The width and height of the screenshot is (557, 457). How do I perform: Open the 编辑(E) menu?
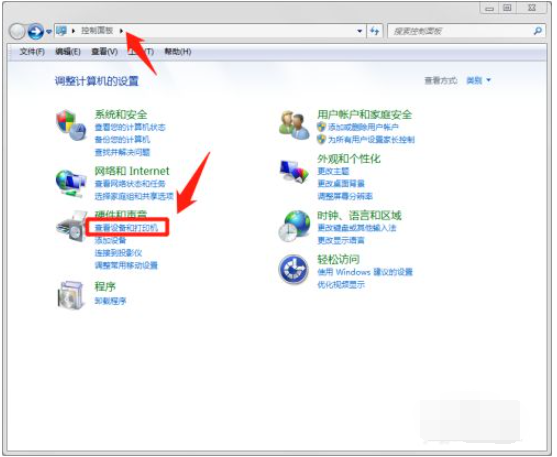click(x=68, y=52)
